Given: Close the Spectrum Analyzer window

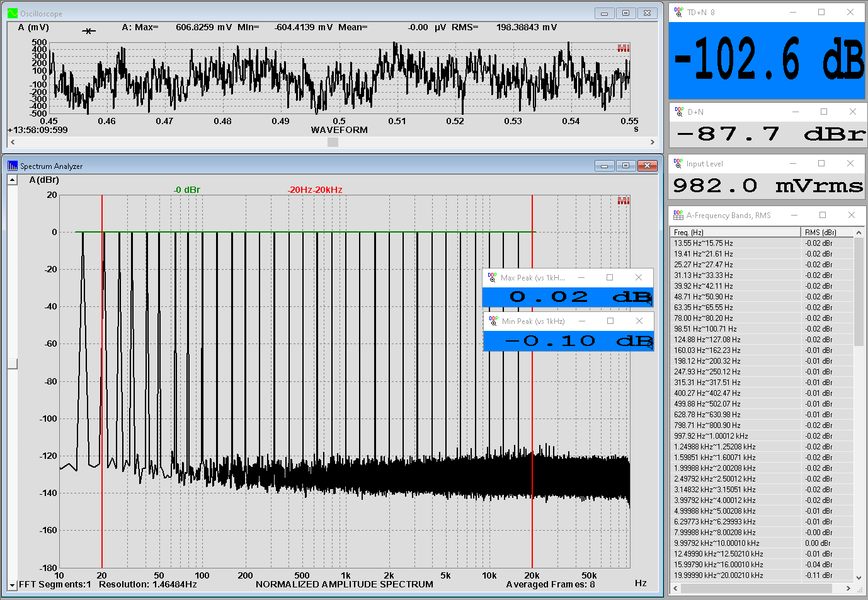Looking at the screenshot, I should (x=647, y=166).
